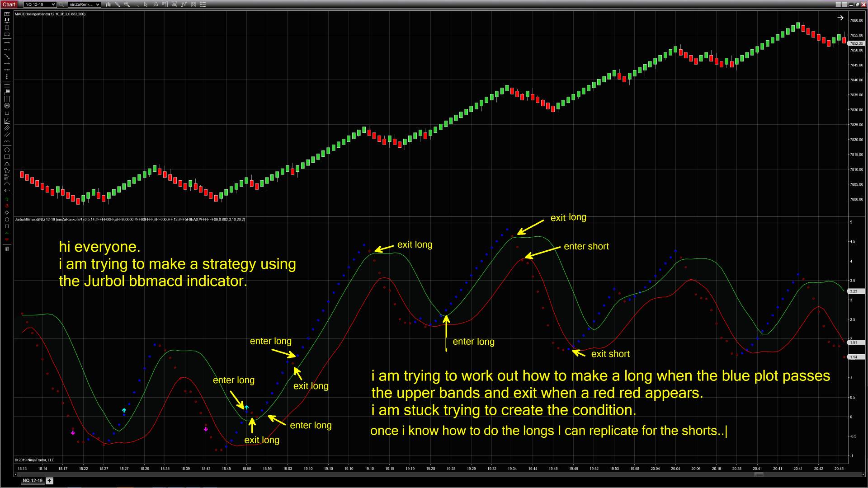868x488 pixels.
Task: Open the drawing tools pencil icon
Action: tap(118, 5)
